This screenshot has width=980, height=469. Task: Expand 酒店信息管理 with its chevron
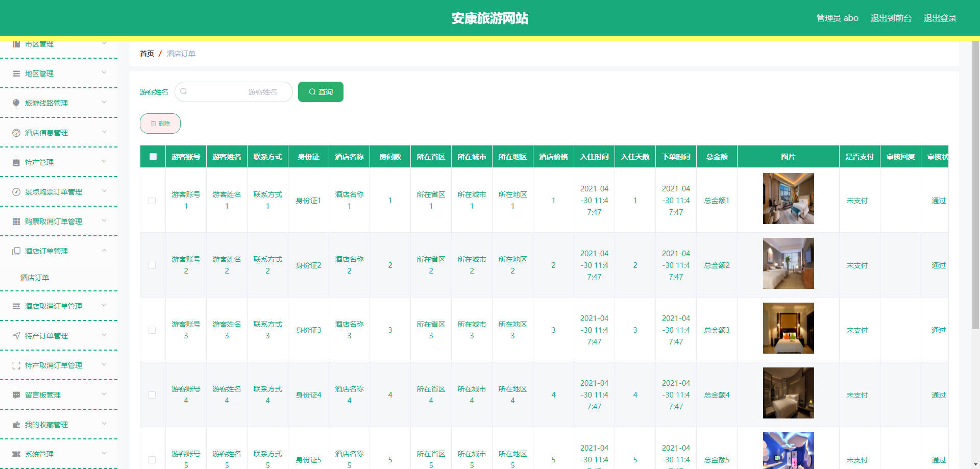pyautogui.click(x=104, y=132)
